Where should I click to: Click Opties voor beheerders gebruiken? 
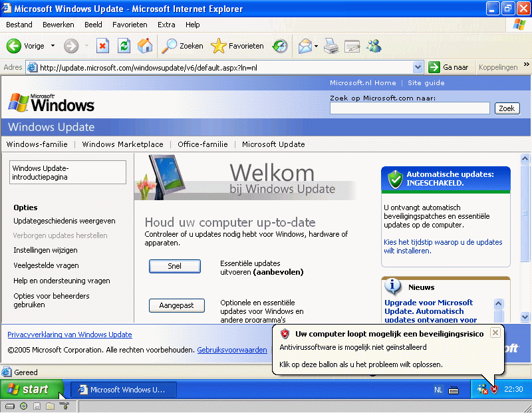point(51,301)
